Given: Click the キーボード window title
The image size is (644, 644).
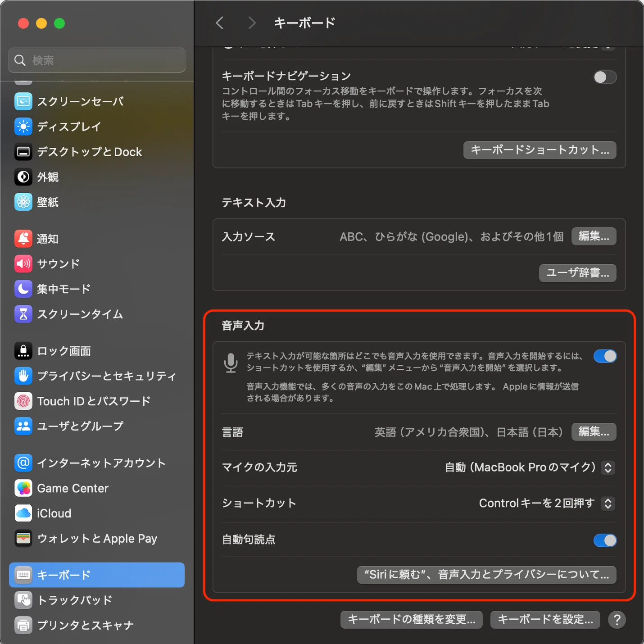Looking at the screenshot, I should click(x=305, y=23).
